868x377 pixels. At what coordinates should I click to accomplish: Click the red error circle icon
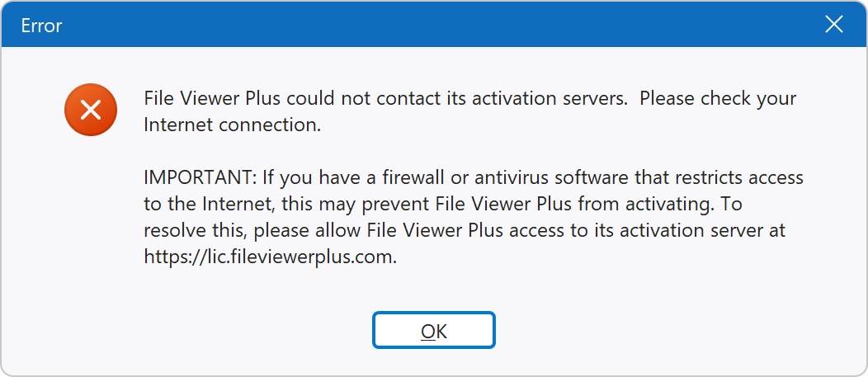pyautogui.click(x=91, y=110)
